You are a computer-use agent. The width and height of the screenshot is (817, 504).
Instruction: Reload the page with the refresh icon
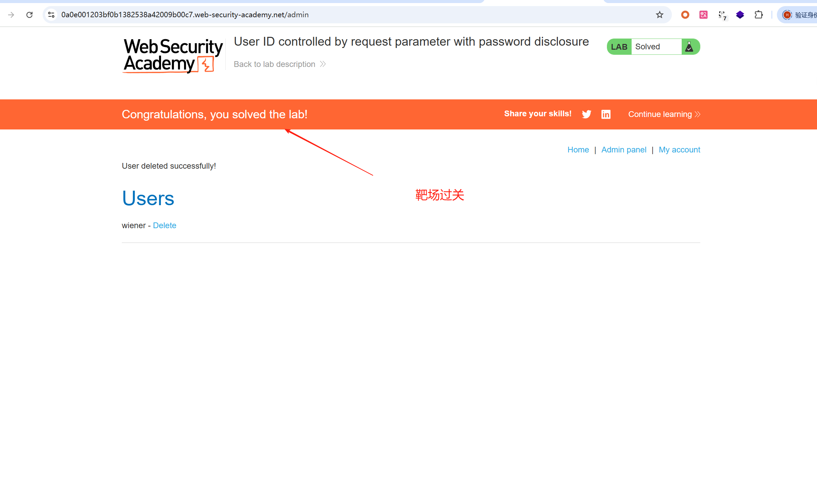pos(29,15)
